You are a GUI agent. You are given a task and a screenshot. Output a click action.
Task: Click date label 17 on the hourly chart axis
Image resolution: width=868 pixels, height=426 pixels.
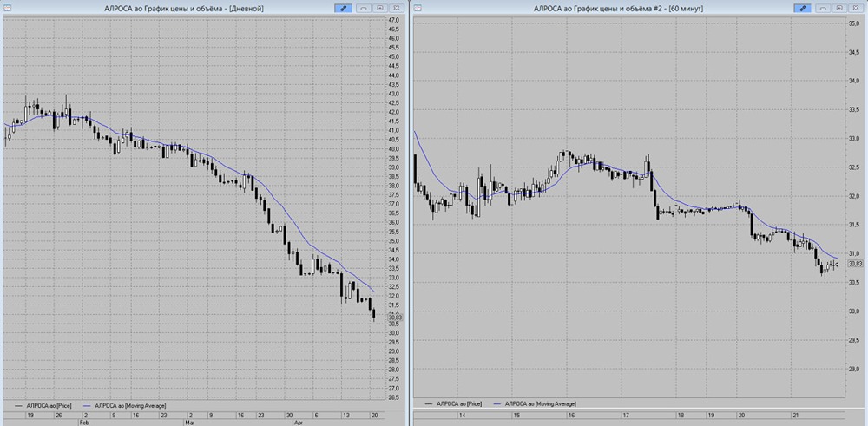(626, 415)
